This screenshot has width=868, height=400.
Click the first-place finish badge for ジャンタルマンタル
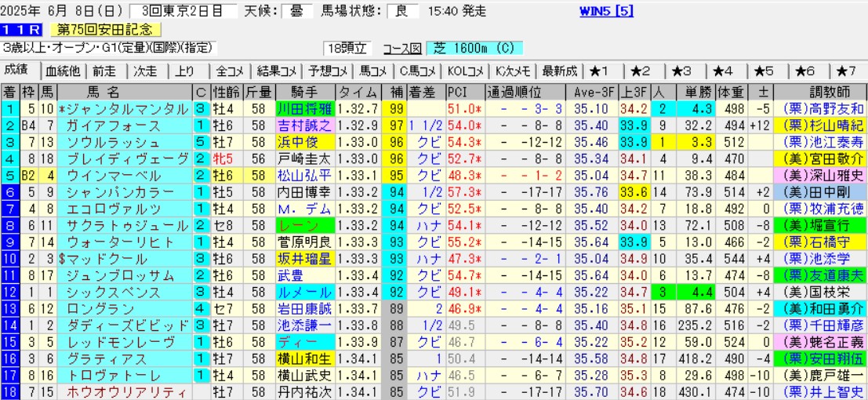pos(10,109)
